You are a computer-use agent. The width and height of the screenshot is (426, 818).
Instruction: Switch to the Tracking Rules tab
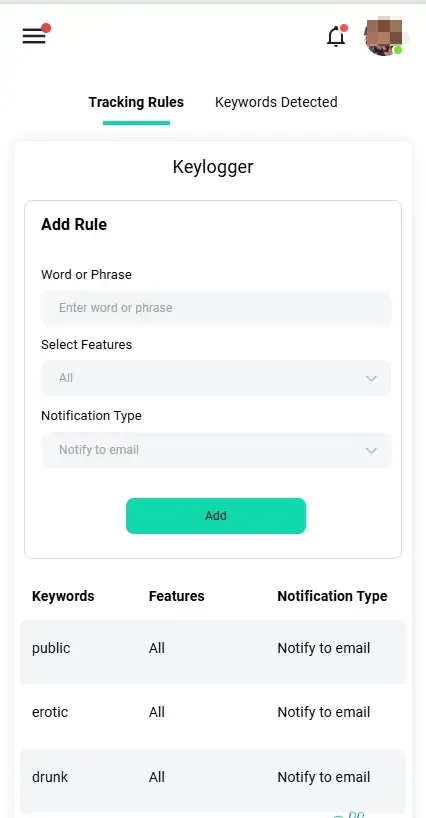click(136, 102)
